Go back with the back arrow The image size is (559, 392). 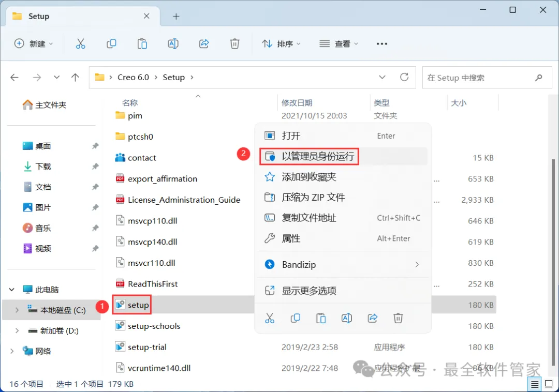point(14,77)
